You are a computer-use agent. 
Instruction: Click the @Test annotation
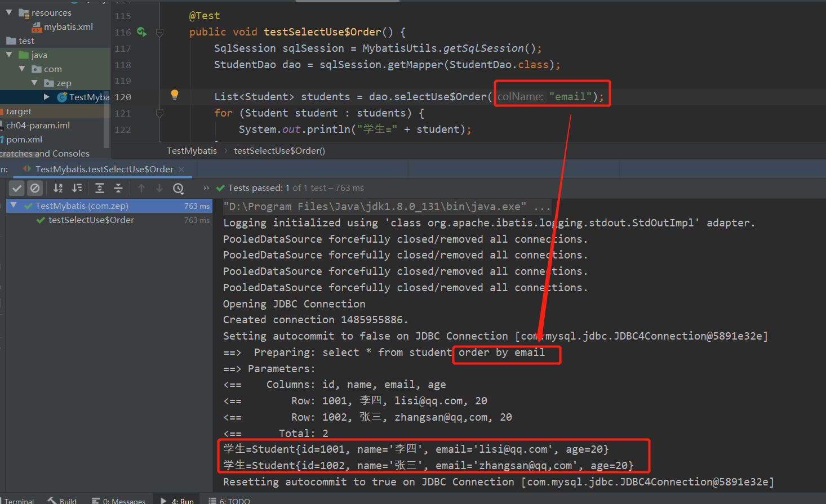205,16
